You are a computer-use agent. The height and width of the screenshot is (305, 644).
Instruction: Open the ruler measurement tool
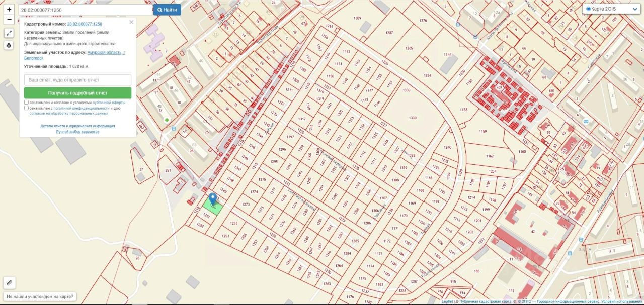click(9, 283)
